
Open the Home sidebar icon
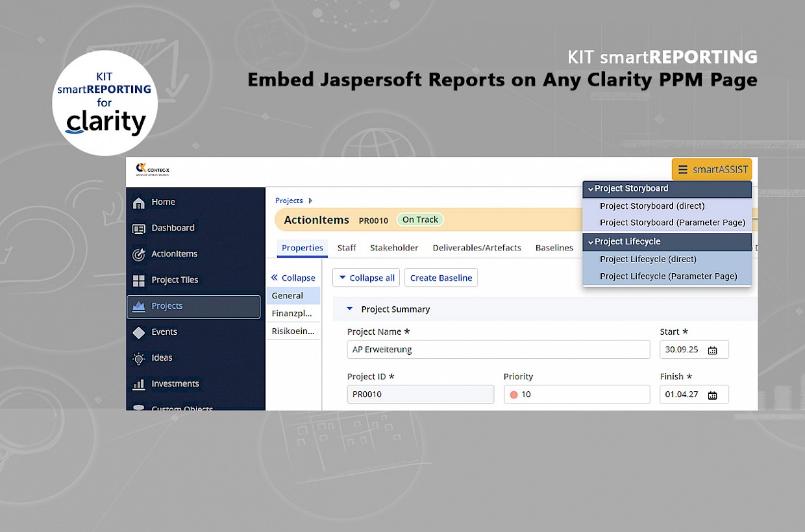[138, 202]
